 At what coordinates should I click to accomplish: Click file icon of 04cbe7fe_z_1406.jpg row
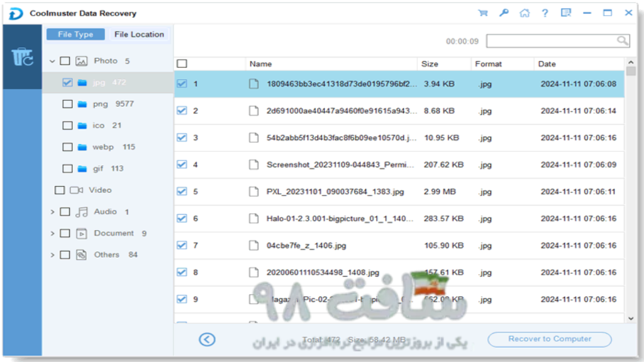click(x=254, y=246)
